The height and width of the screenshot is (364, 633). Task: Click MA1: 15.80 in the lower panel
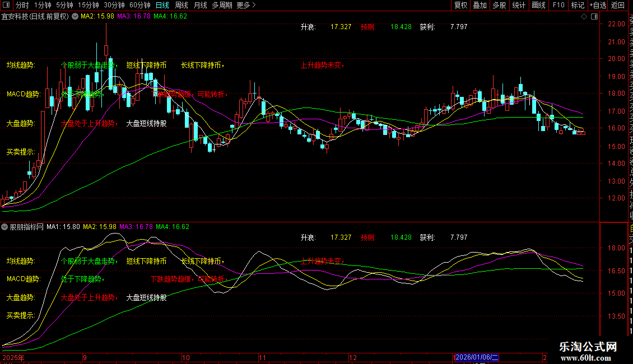point(63,227)
